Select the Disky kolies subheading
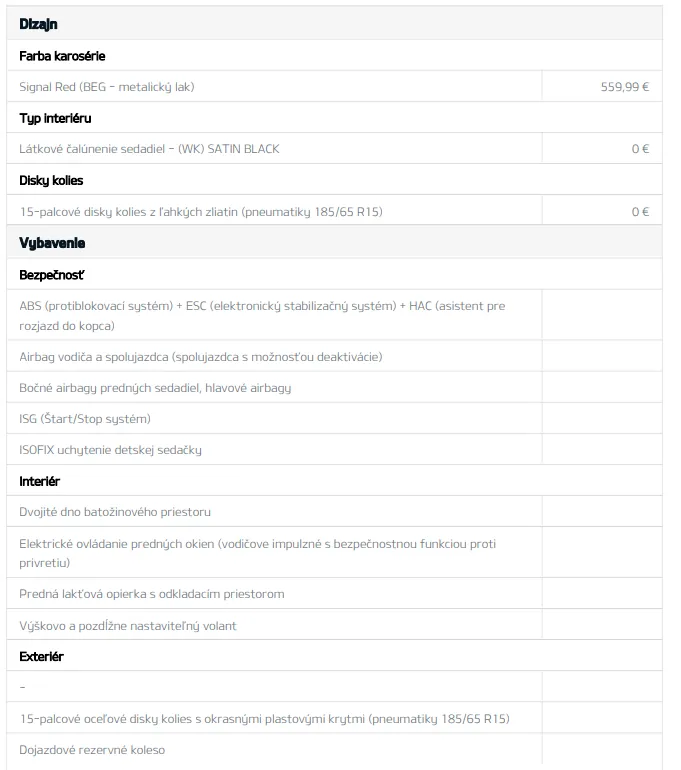 pos(51,181)
